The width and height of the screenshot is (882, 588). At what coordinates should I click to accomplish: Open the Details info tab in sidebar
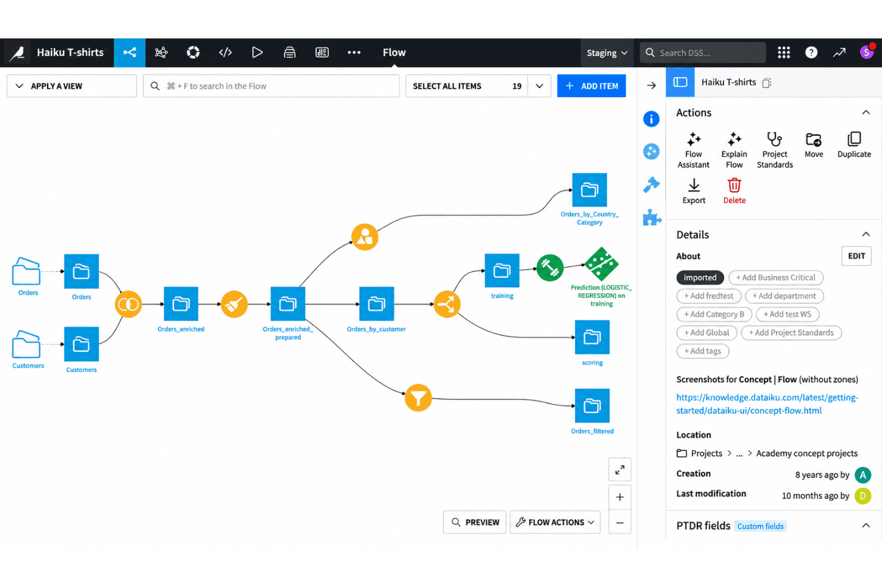(x=651, y=119)
